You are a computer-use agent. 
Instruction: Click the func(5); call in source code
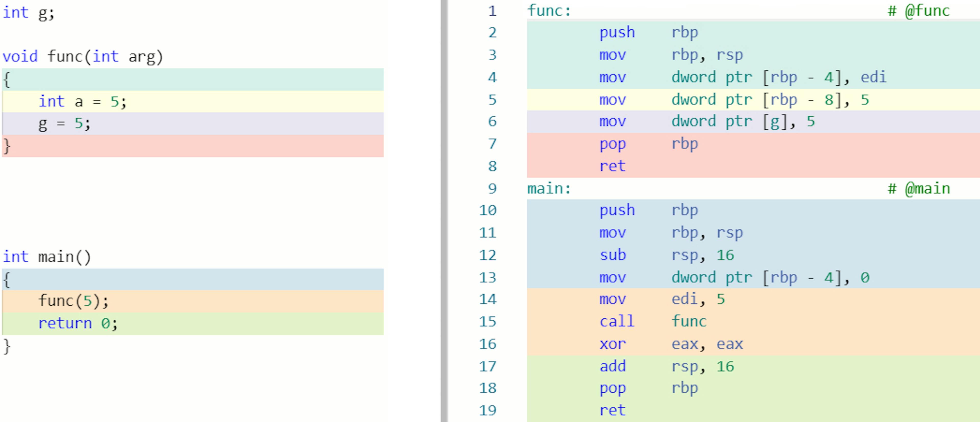[73, 300]
